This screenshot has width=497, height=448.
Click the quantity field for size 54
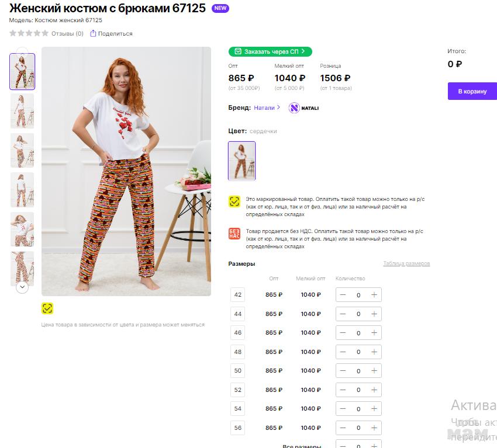pos(358,409)
